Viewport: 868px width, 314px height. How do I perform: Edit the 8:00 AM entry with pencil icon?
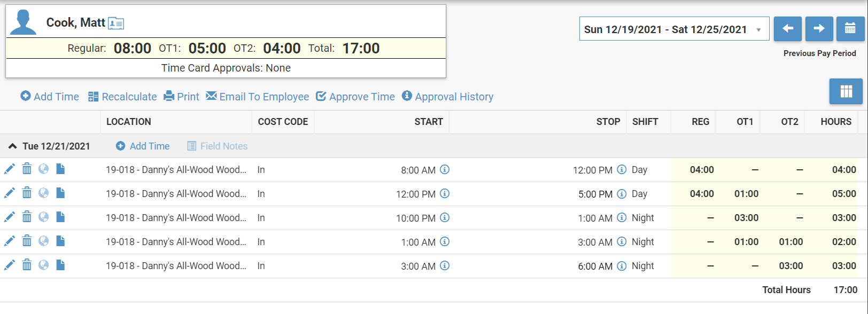(10, 169)
